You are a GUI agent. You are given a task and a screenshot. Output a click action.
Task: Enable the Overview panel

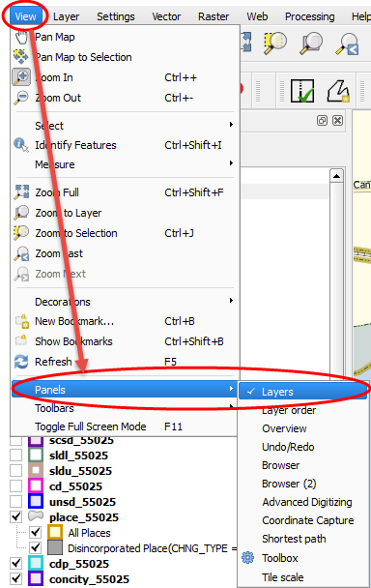[x=302, y=428]
